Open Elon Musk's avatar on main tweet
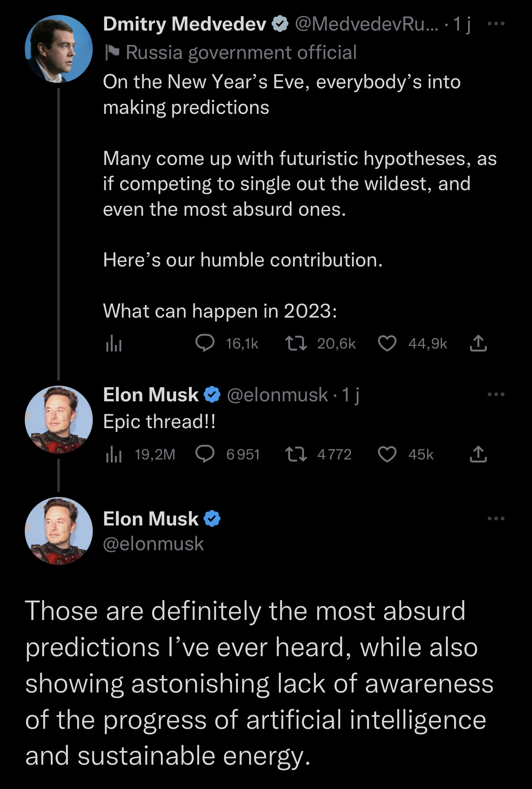The width and height of the screenshot is (532, 789). 59,531
